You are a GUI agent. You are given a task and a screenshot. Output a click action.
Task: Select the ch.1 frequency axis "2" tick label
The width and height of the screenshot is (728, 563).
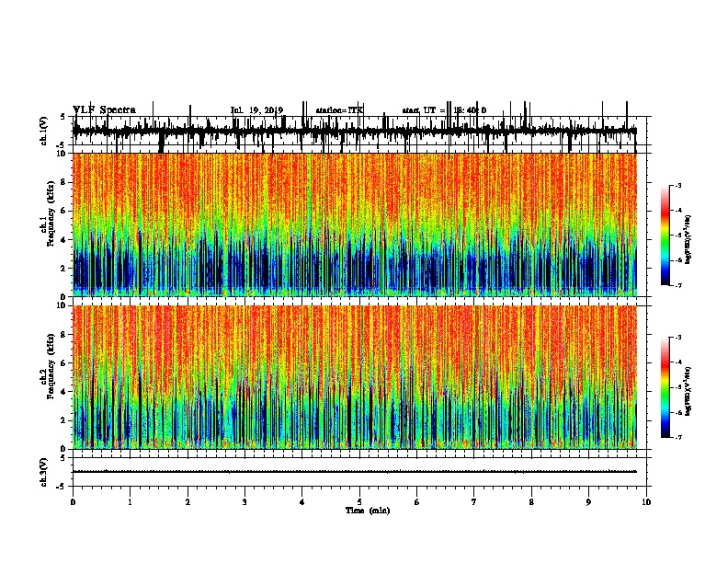click(63, 269)
